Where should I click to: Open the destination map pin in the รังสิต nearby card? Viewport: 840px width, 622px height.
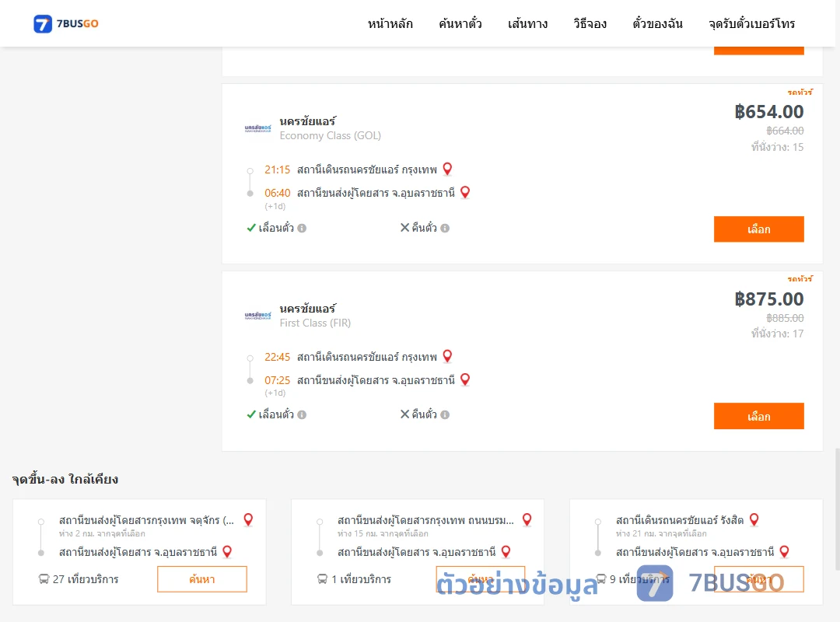pos(784,552)
